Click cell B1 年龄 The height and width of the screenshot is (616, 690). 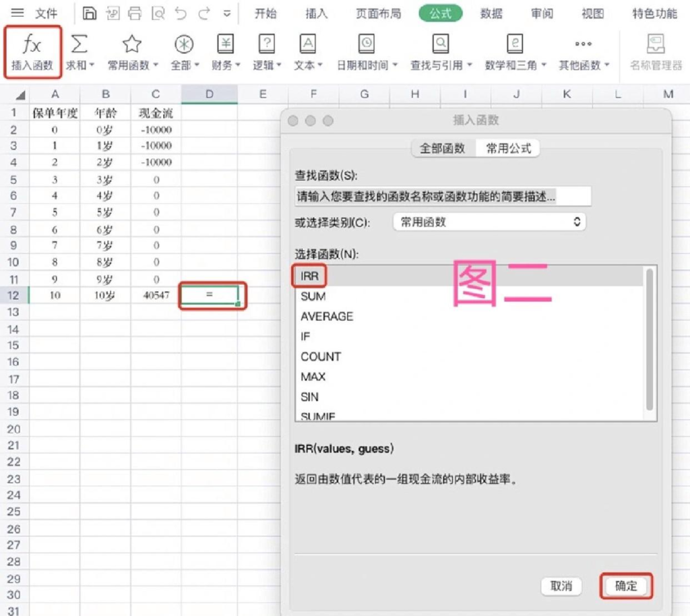[105, 113]
